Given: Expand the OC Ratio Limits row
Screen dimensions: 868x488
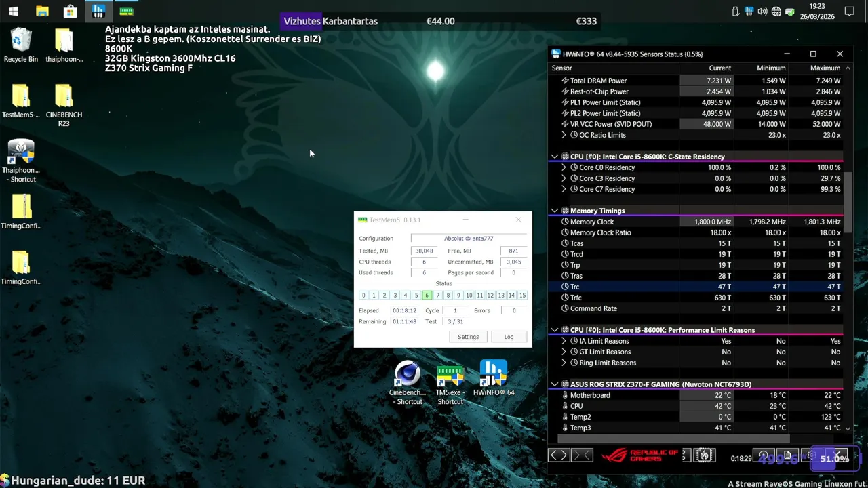Looking at the screenshot, I should point(564,135).
